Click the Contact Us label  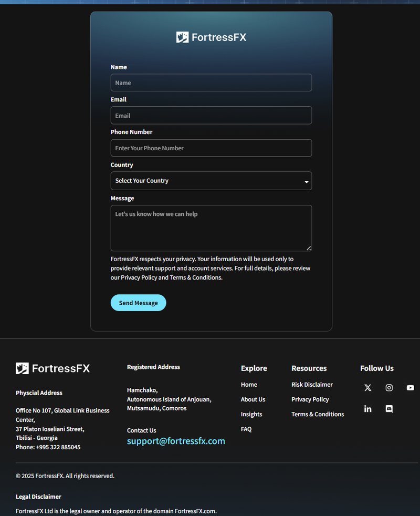[x=141, y=430]
